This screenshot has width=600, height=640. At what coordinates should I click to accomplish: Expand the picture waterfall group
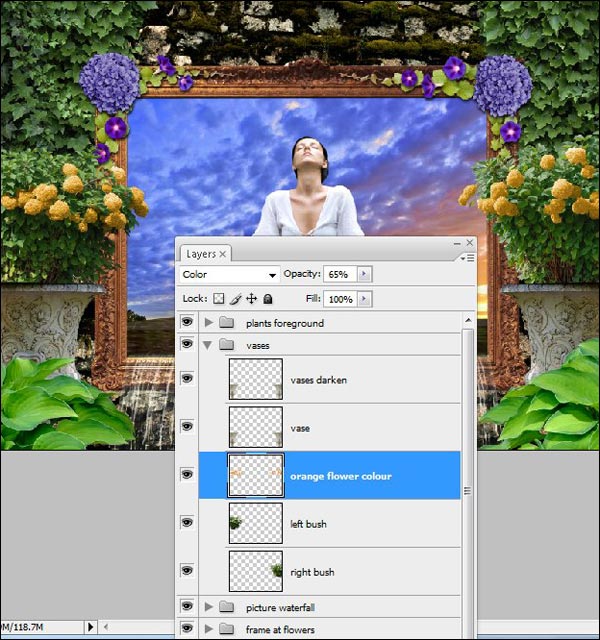pyautogui.click(x=209, y=607)
